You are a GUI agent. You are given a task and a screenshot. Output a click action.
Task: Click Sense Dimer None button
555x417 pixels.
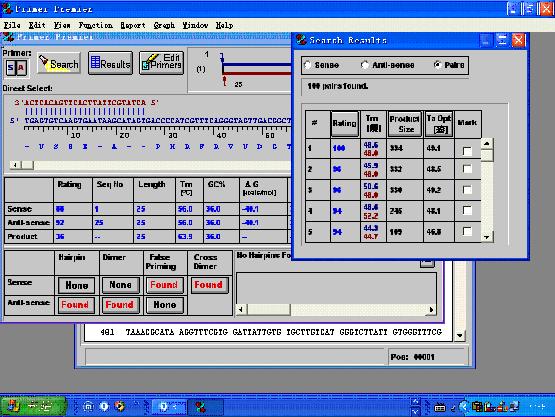(x=120, y=285)
